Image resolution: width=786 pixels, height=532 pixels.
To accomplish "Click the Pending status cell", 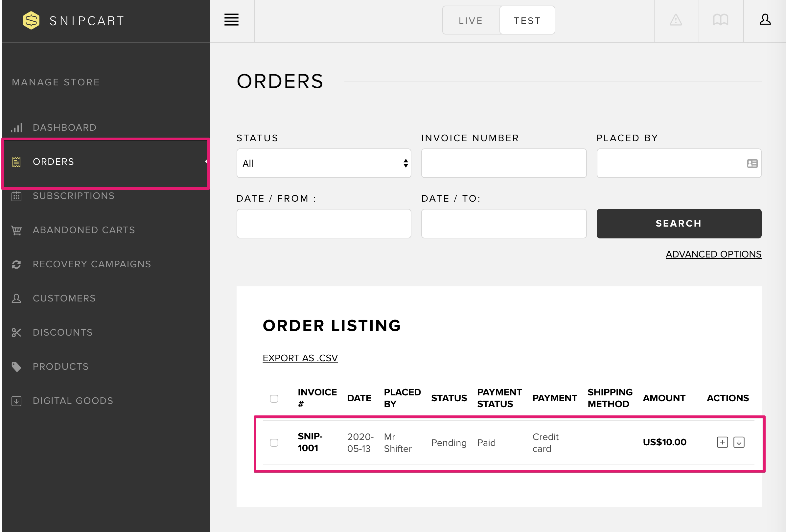I will tap(449, 443).
